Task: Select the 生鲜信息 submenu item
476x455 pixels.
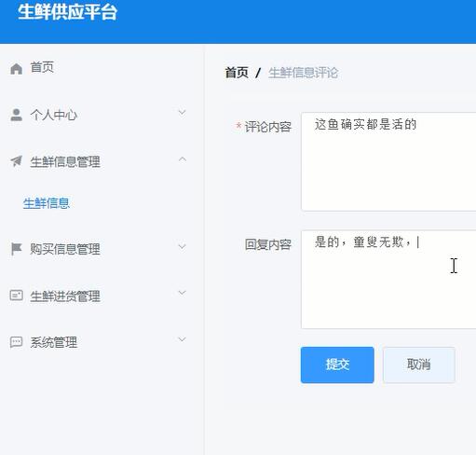Action: coord(47,203)
